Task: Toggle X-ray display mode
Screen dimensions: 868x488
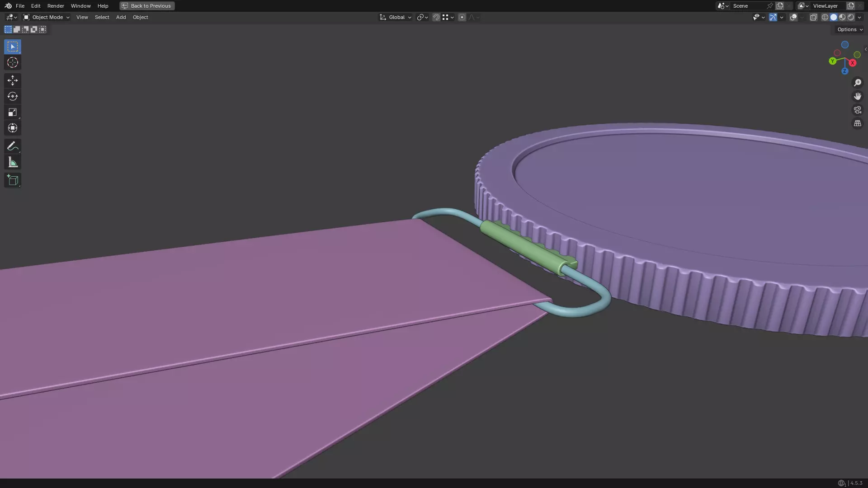Action: pos(813,17)
